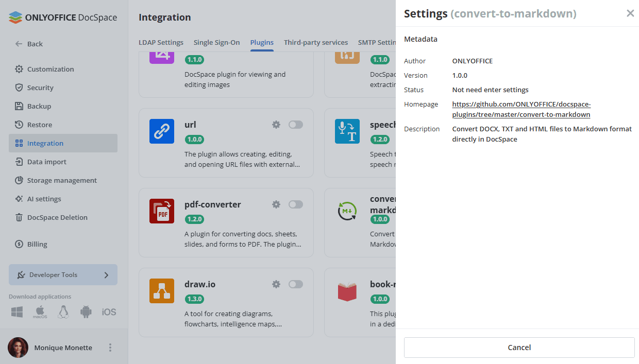Click the draw.io 1.3.0 version badge
639x364 pixels.
[x=194, y=299]
